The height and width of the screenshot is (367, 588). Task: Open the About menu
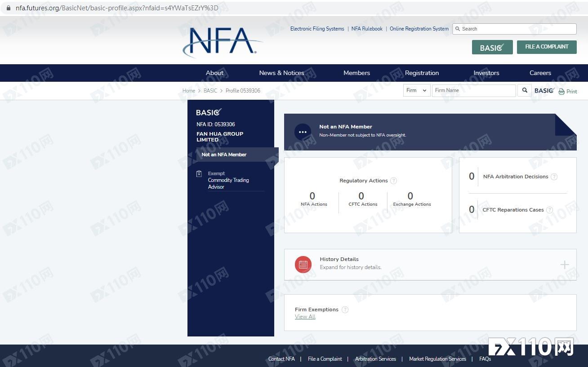[x=214, y=73]
